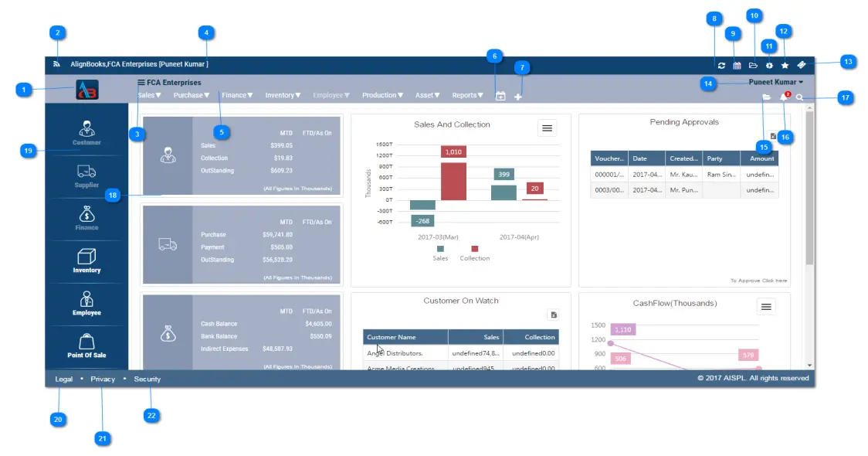
Task: Sort Pending Approvals by Party column header
Action: click(721, 158)
